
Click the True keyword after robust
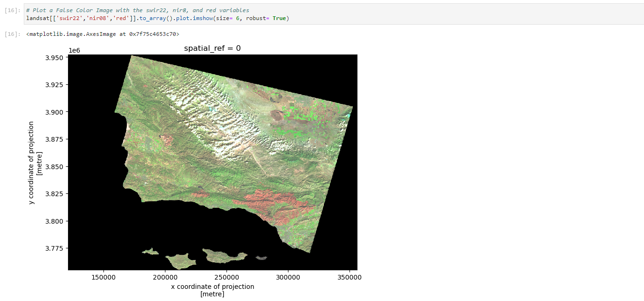279,18
